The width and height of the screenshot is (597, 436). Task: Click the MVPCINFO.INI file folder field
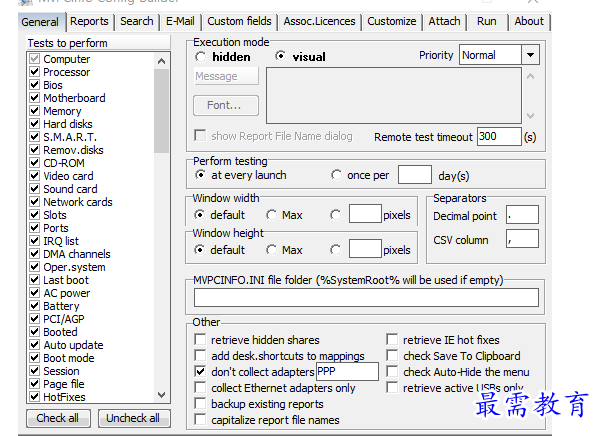(x=366, y=297)
